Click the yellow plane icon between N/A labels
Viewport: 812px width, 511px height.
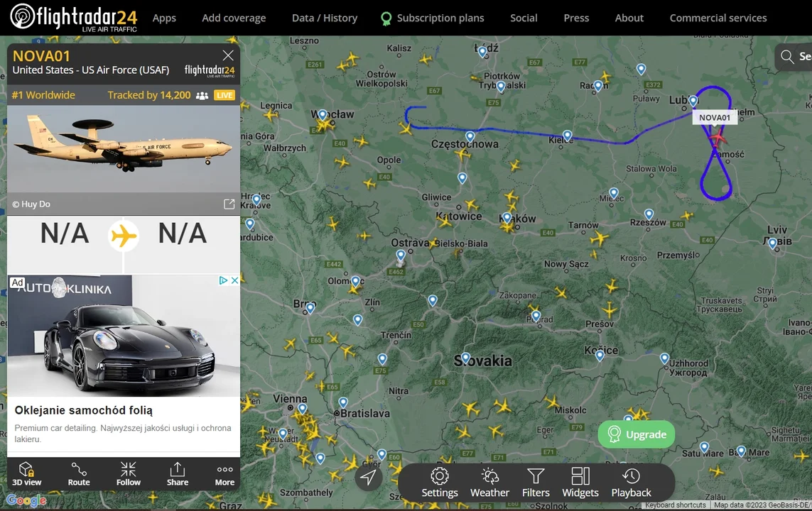[x=124, y=236]
